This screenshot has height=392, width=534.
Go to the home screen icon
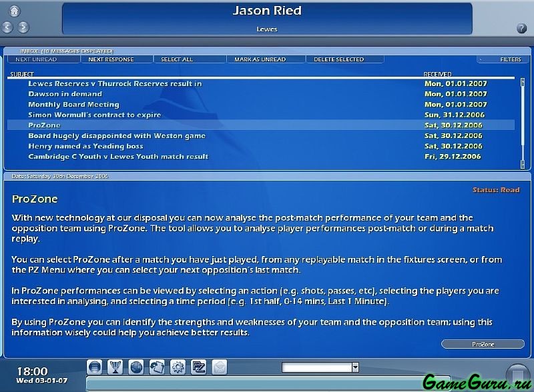[14, 11]
